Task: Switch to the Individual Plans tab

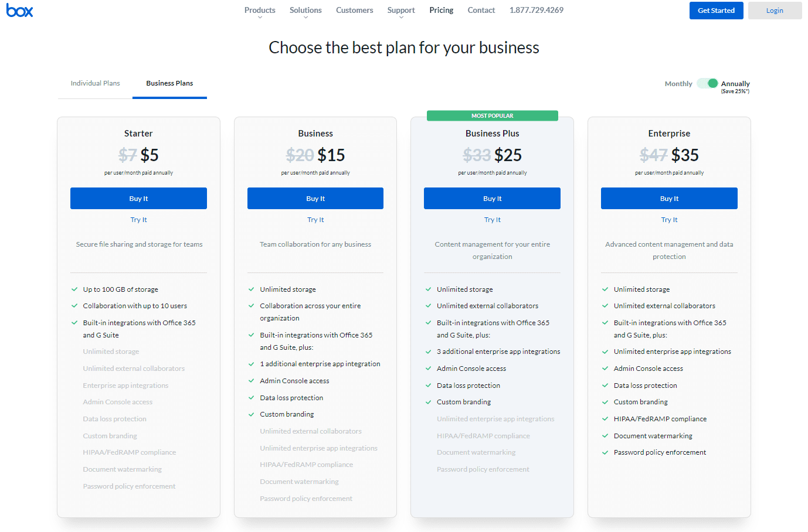Action: (94, 83)
